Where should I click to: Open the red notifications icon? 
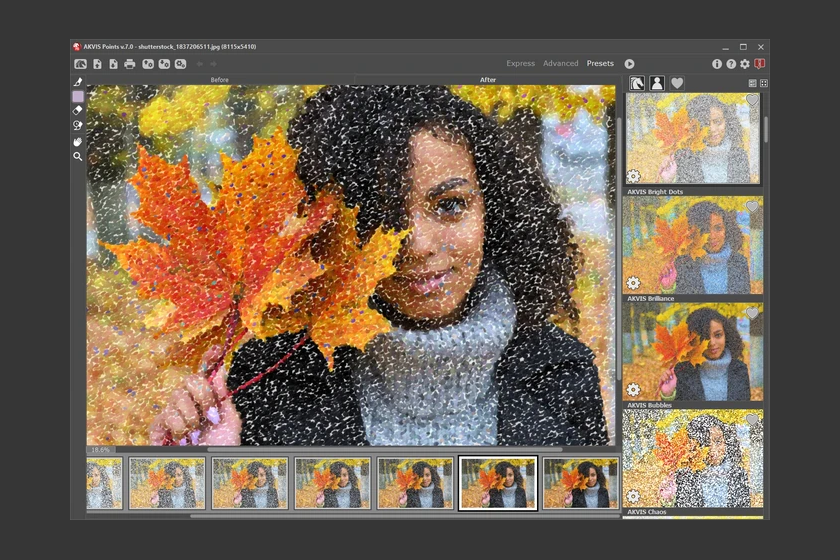[759, 64]
